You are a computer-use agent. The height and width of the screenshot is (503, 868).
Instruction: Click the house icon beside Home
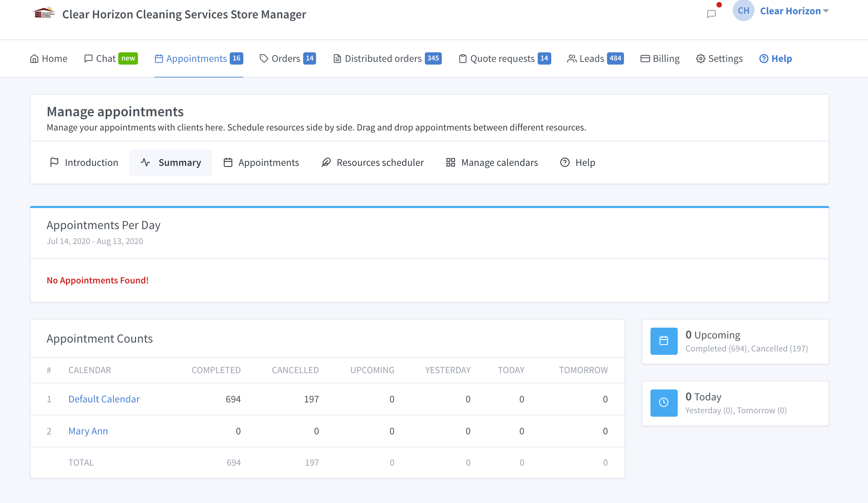click(x=34, y=58)
